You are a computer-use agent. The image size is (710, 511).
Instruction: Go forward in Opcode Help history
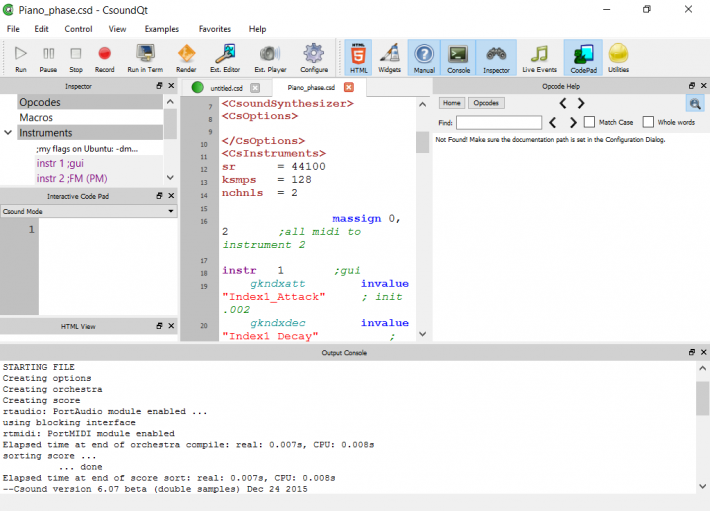[x=581, y=103]
